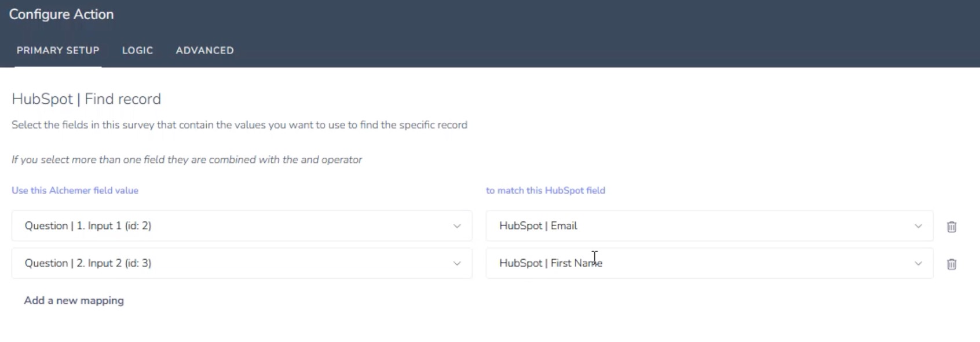Click the 'Use this Alchemer field value' label
The width and height of the screenshot is (980, 342).
coord(75,190)
